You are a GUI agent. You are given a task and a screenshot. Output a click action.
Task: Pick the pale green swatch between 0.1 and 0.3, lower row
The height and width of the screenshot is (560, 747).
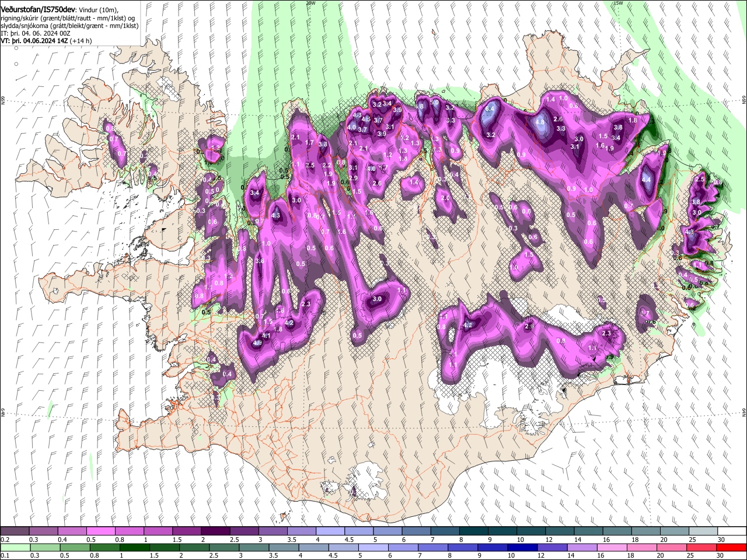16,547
